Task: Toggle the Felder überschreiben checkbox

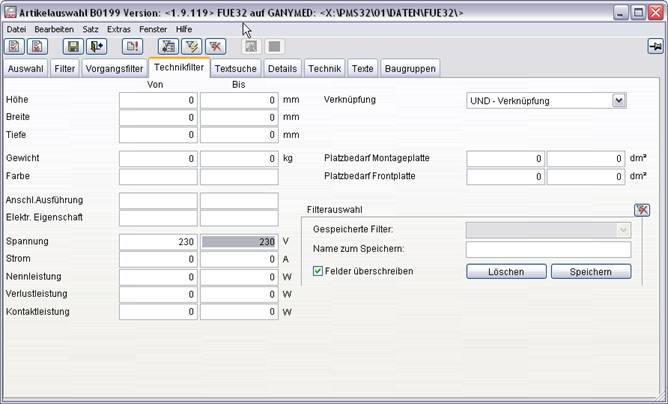Action: (x=319, y=271)
